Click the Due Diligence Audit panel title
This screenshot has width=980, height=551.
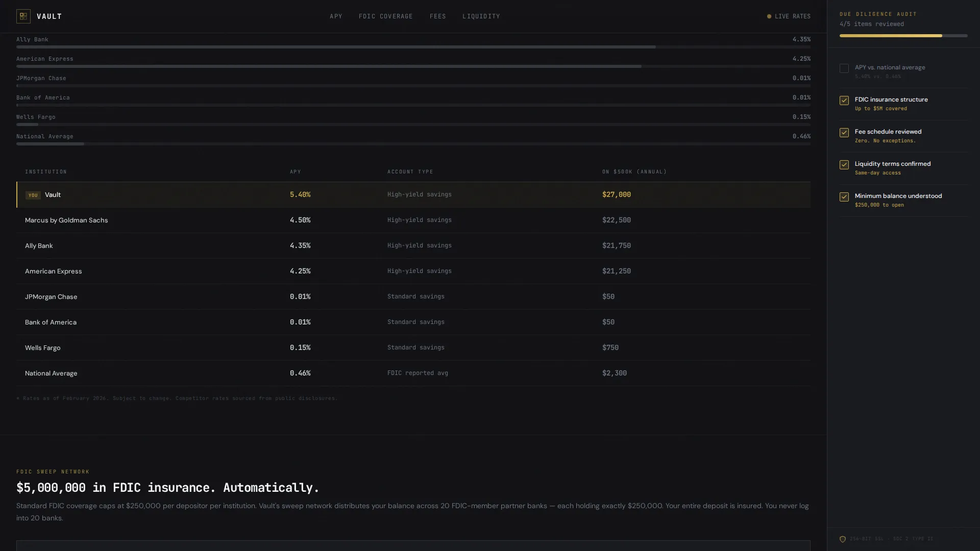coord(878,14)
